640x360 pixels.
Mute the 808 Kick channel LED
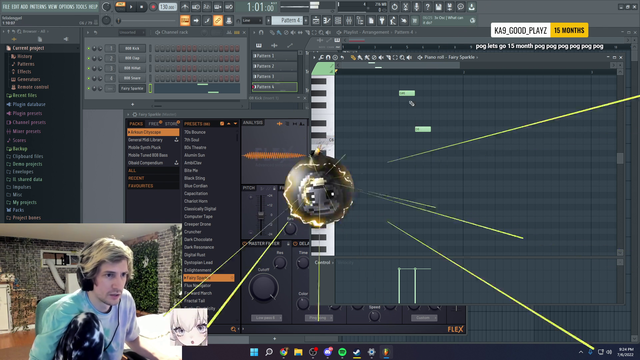tap(89, 48)
